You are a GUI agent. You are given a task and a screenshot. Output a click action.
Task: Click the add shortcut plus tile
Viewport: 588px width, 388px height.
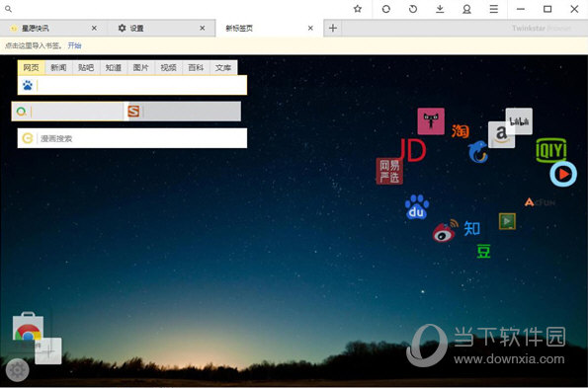[x=48, y=350]
